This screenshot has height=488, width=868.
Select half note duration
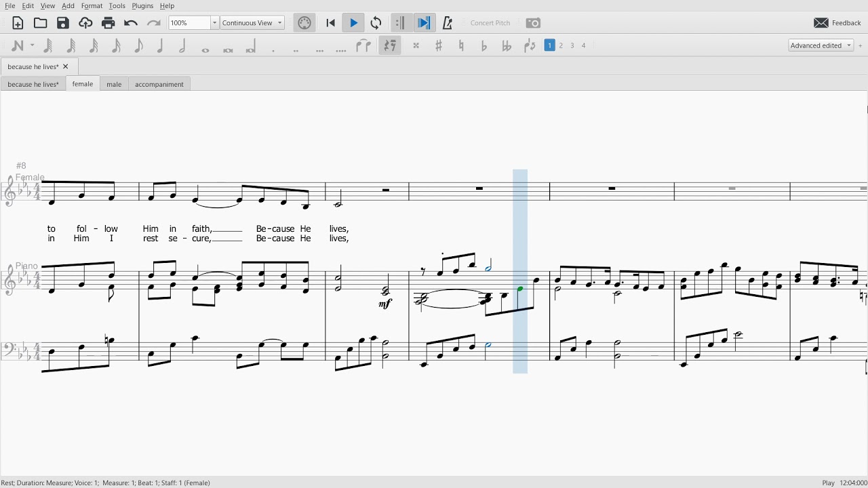(183, 45)
